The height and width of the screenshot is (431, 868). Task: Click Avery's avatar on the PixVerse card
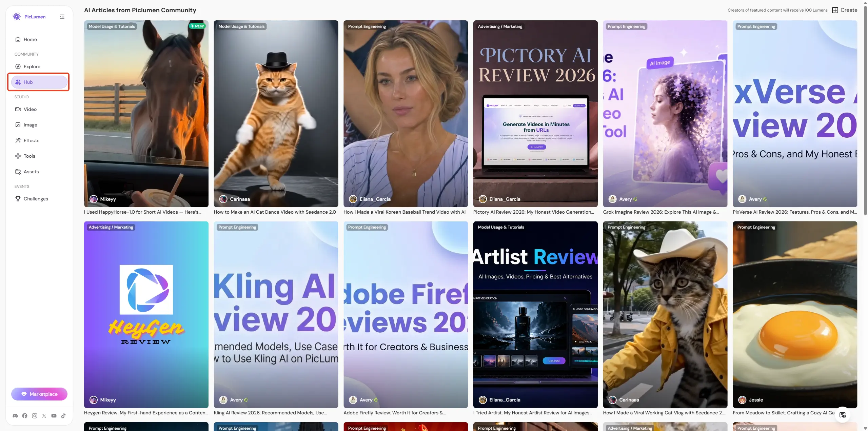(x=742, y=199)
